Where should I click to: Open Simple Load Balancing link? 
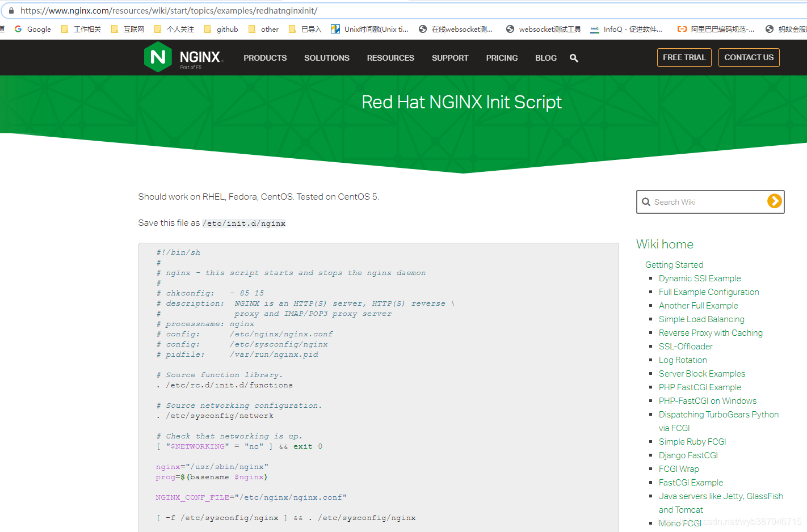701,319
